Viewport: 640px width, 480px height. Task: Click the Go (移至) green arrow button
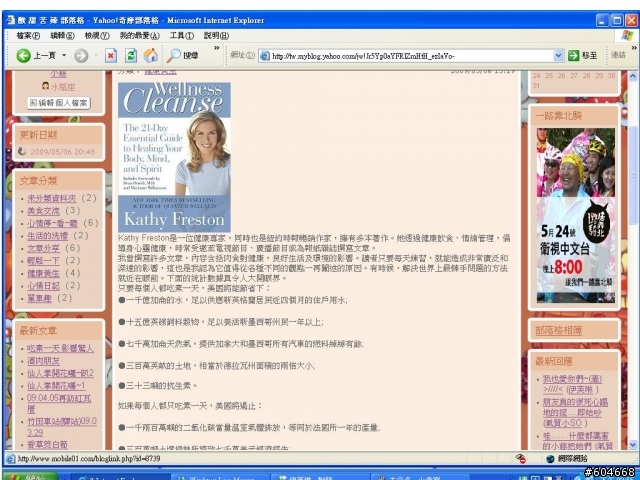(582, 56)
